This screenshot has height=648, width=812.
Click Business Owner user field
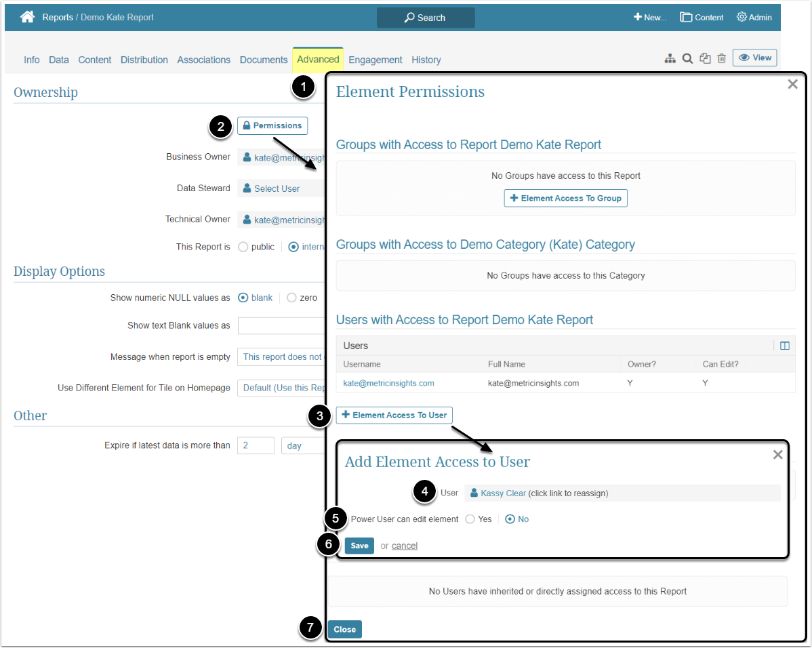[x=281, y=157]
